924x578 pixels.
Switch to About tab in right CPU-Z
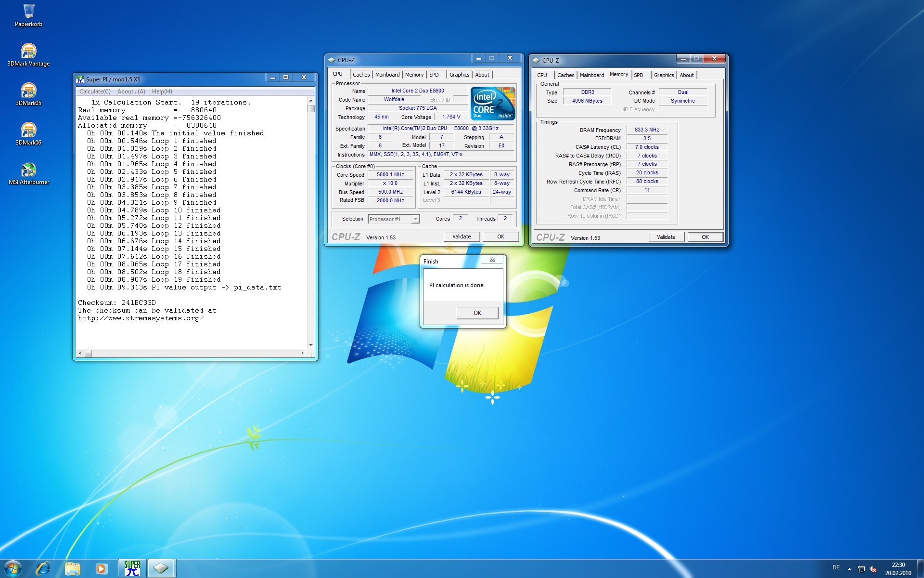687,75
